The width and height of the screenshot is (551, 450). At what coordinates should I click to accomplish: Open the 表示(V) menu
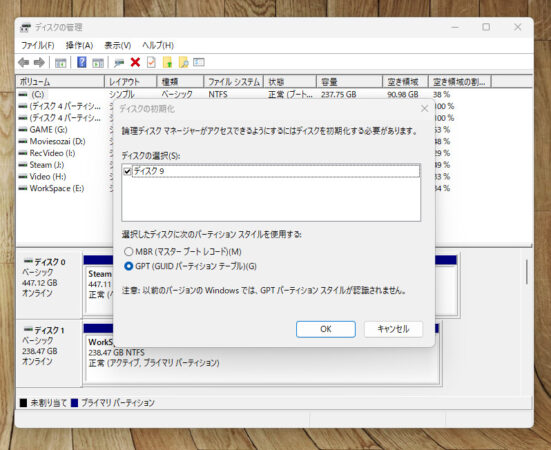[x=118, y=45]
